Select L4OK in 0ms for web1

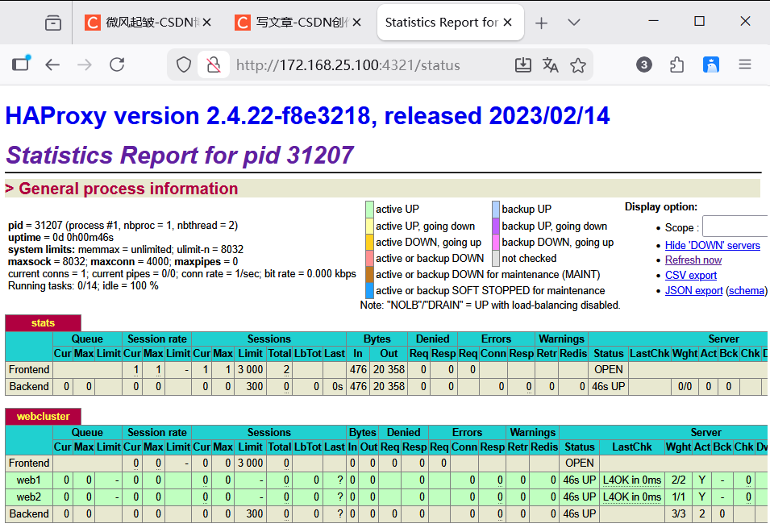click(632, 480)
